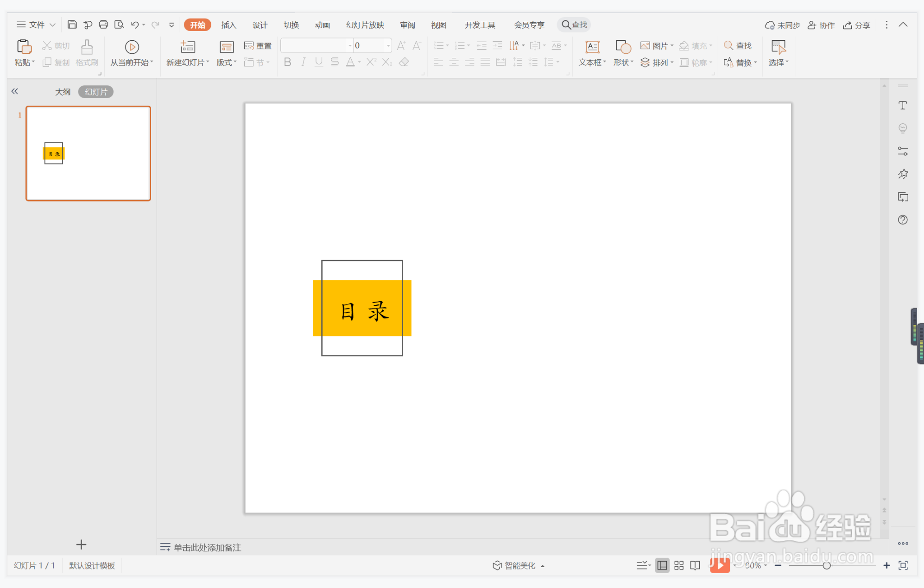924x588 pixels.
Task: Open Print Preview icon
Action: tap(119, 25)
